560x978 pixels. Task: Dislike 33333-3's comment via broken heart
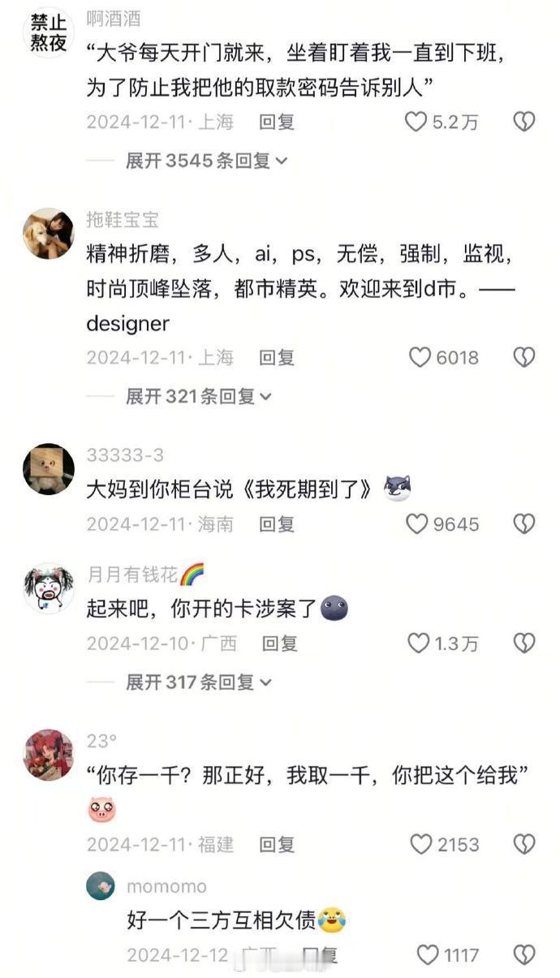524,524
